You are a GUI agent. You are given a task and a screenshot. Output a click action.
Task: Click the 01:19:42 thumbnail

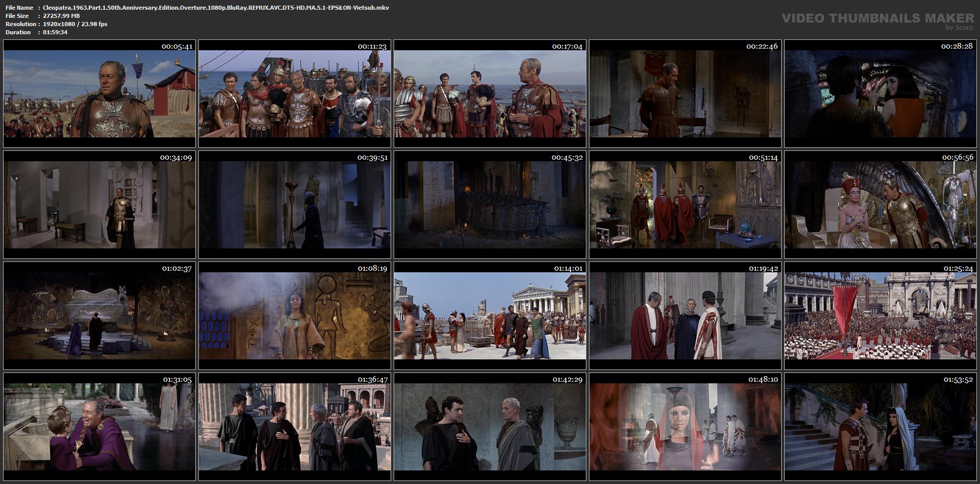685,316
